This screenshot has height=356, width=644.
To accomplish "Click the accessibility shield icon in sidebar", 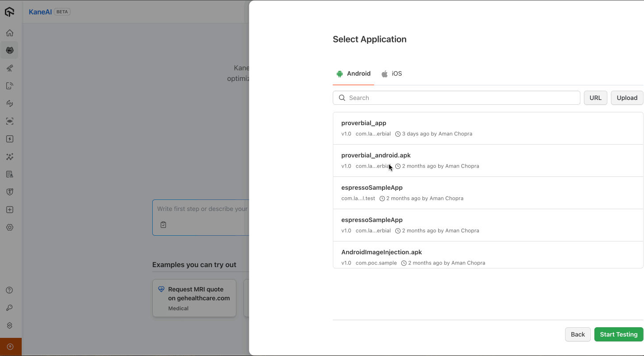I will pos(10,192).
